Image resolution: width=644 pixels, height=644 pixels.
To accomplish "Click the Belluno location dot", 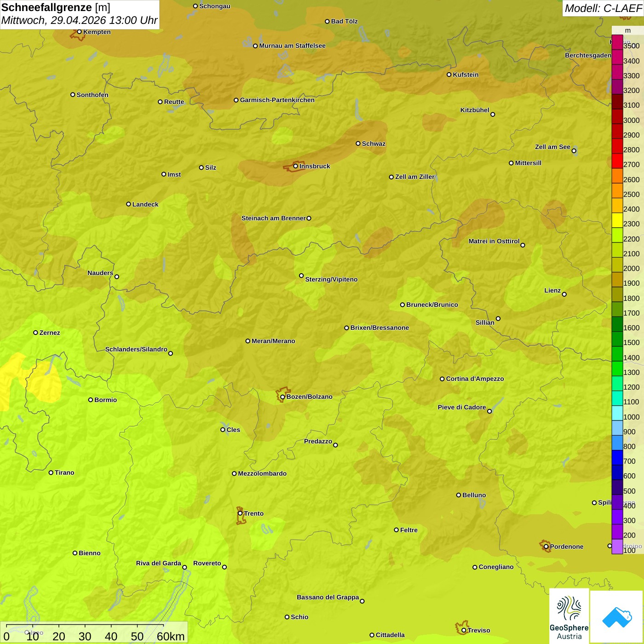I will (x=459, y=495).
